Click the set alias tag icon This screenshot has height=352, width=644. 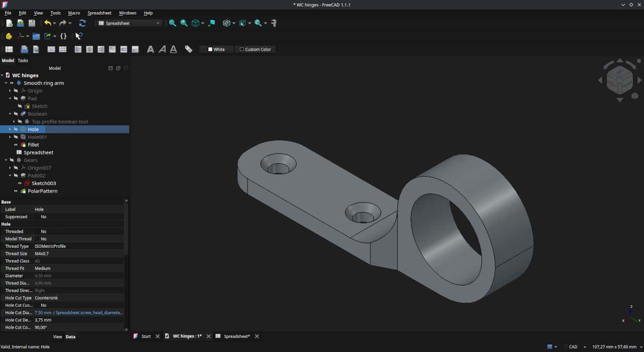tap(189, 49)
